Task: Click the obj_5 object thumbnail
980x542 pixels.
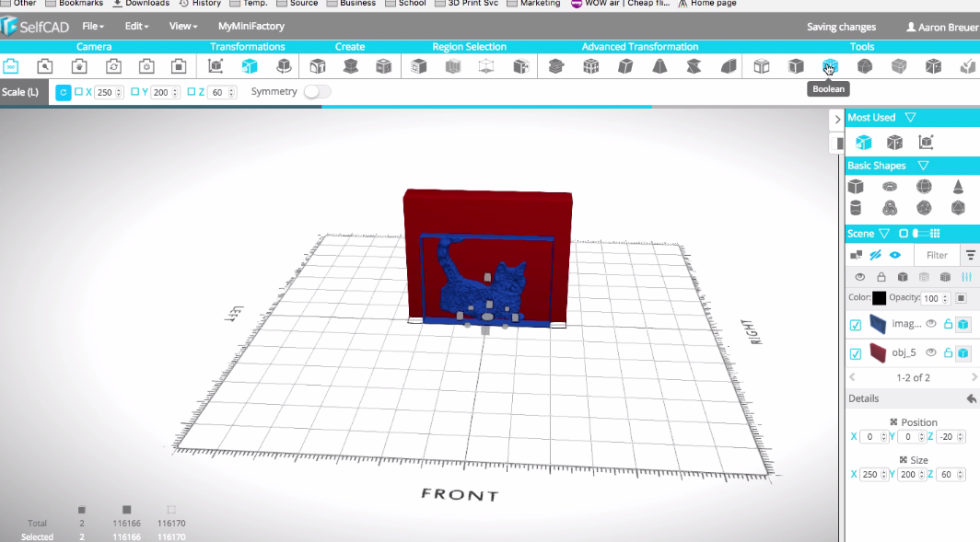Action: [878, 353]
